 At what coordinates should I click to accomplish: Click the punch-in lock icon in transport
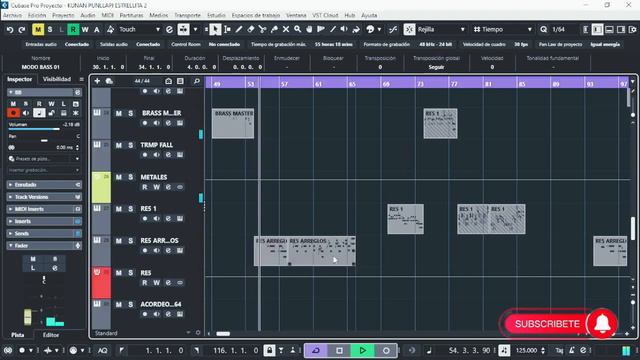click(269, 350)
